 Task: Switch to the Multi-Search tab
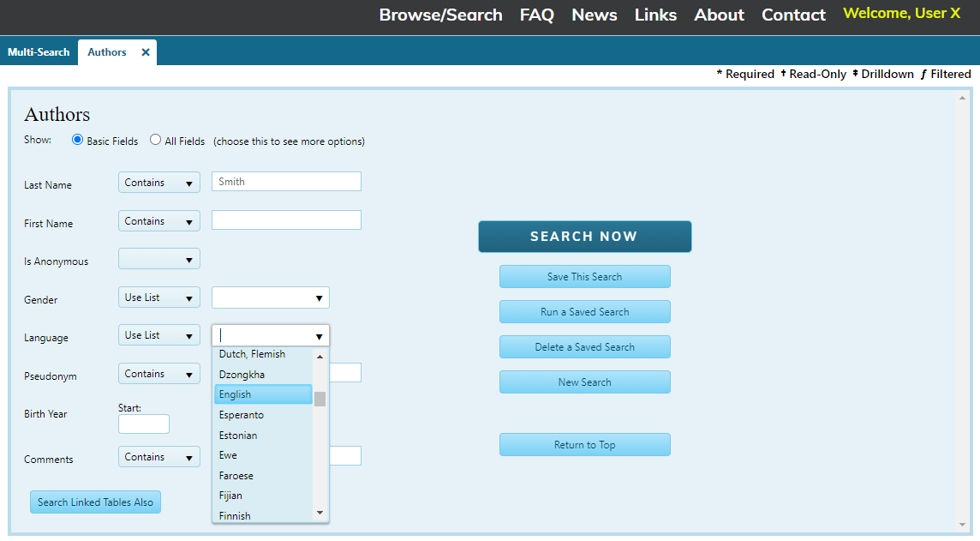[39, 52]
